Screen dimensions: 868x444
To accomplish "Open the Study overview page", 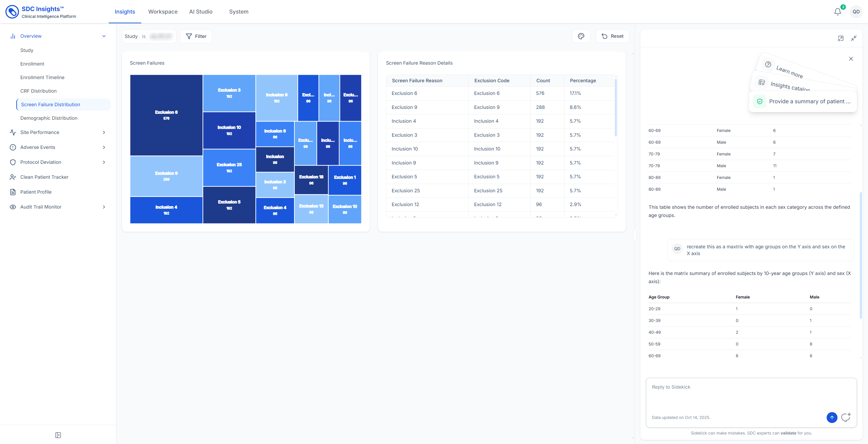I will tap(27, 50).
